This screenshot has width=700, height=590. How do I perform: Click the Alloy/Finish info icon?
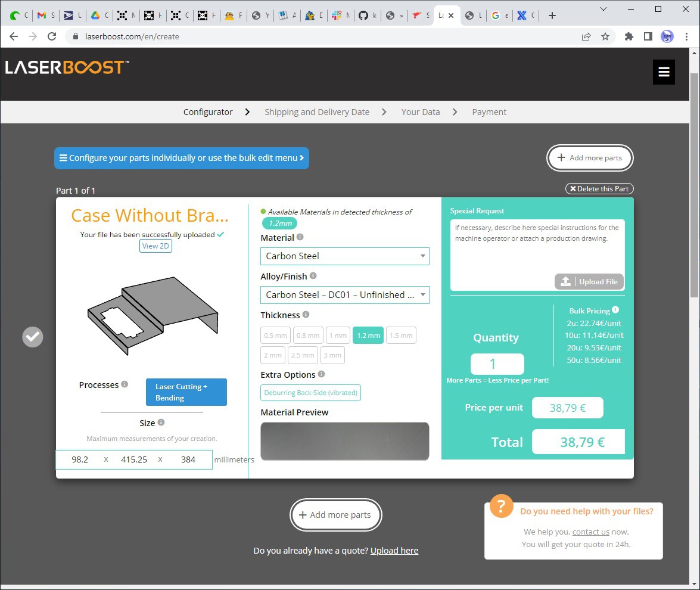[x=313, y=276]
